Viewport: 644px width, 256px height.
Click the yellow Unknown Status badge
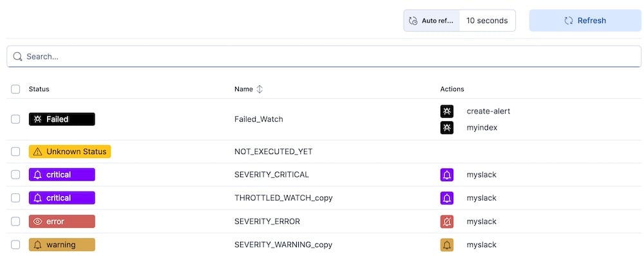(x=70, y=152)
